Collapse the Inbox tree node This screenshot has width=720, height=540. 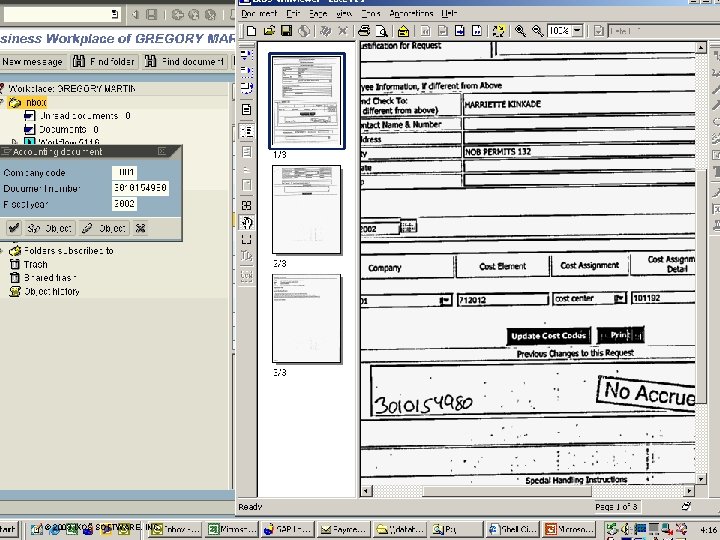[2, 102]
